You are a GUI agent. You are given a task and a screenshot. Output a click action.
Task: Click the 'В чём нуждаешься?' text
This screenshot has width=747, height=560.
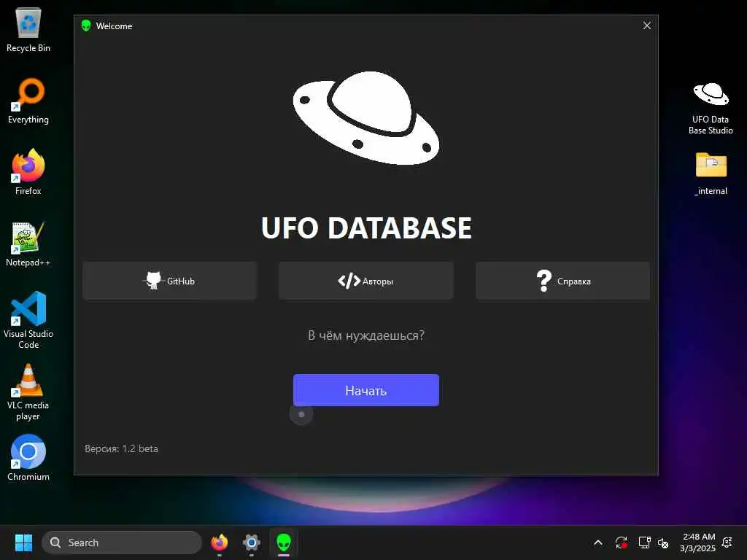(366, 335)
